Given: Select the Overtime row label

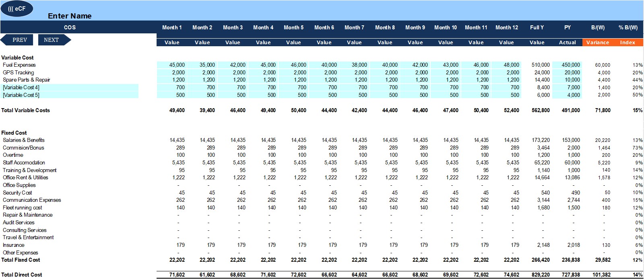Looking at the screenshot, I should (13, 155).
